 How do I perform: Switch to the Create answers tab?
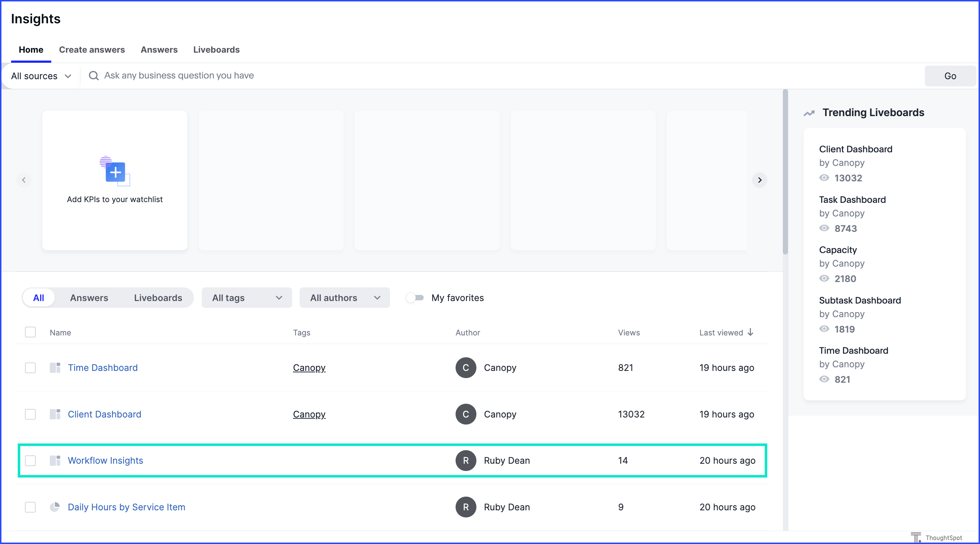tap(92, 49)
